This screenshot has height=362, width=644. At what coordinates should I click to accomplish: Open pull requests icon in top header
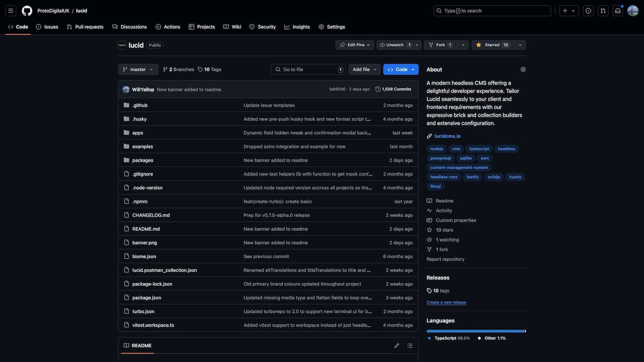[x=603, y=11]
